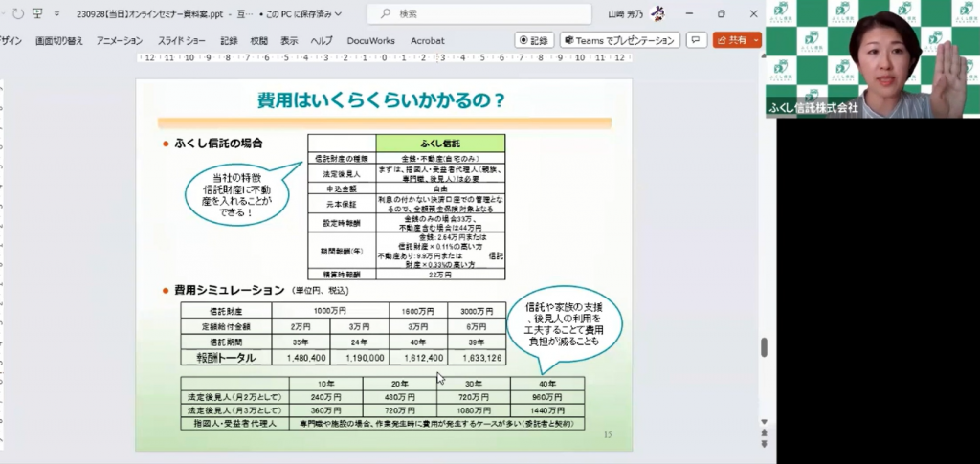Click the 清算時報酬 22万円 value cell
This screenshot has width=980, height=464.
click(440, 275)
